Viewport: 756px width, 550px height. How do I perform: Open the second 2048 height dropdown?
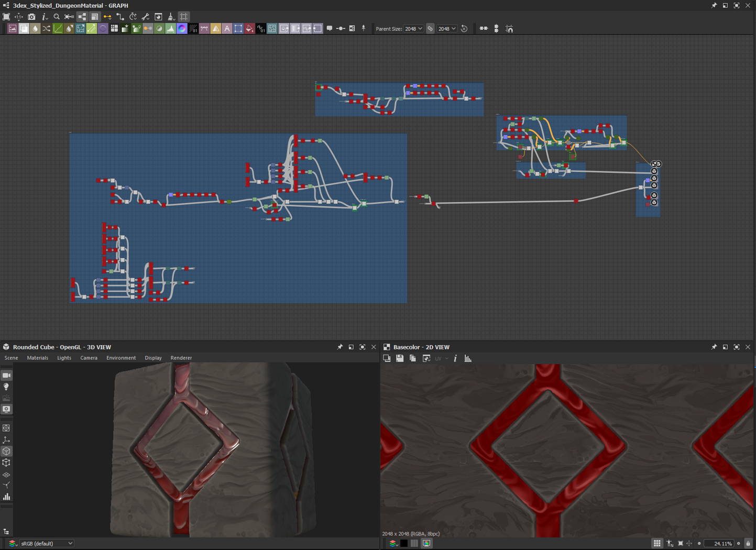point(447,29)
